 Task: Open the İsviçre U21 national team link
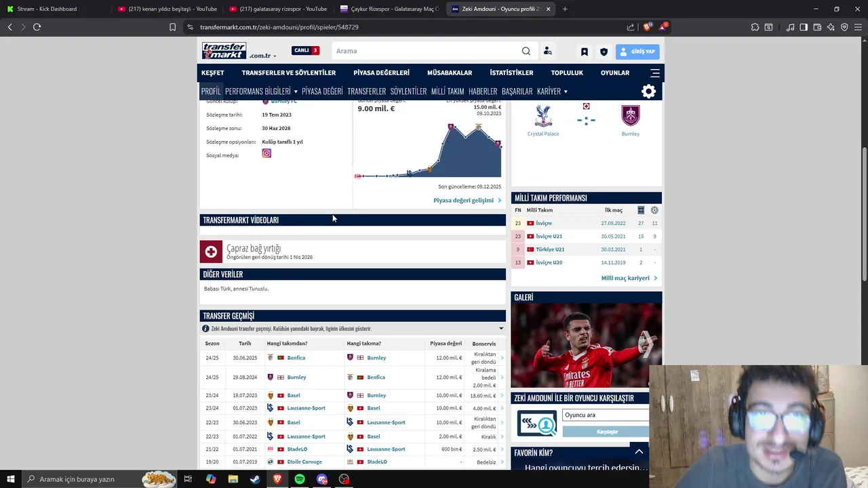[549, 237]
